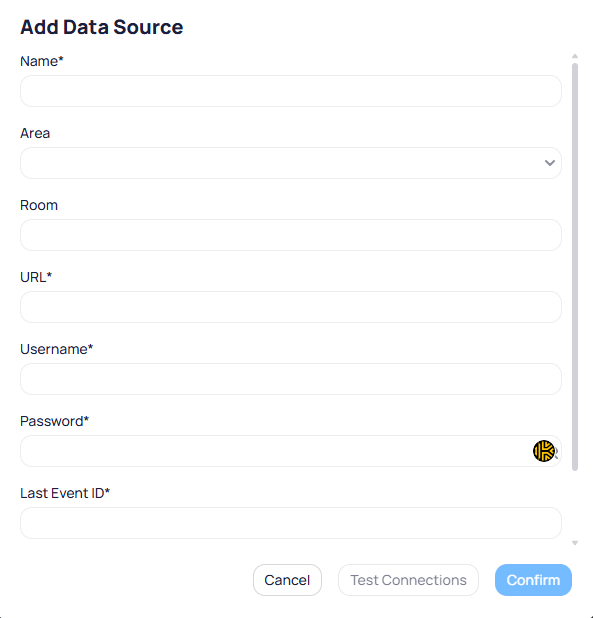The width and height of the screenshot is (593, 618).
Task: Click the scroll down arrow of the form
Action: coord(575,543)
